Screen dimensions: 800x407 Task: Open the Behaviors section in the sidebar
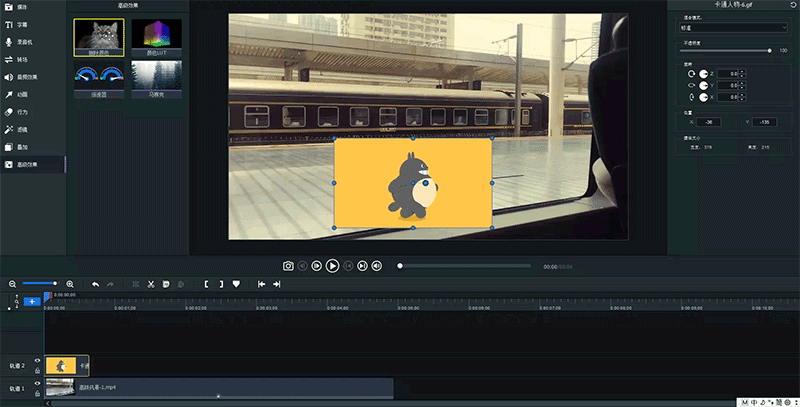coord(33,112)
